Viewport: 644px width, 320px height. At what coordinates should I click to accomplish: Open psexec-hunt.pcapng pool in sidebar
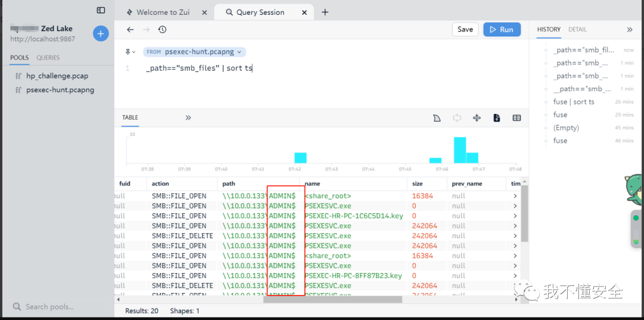pos(60,90)
